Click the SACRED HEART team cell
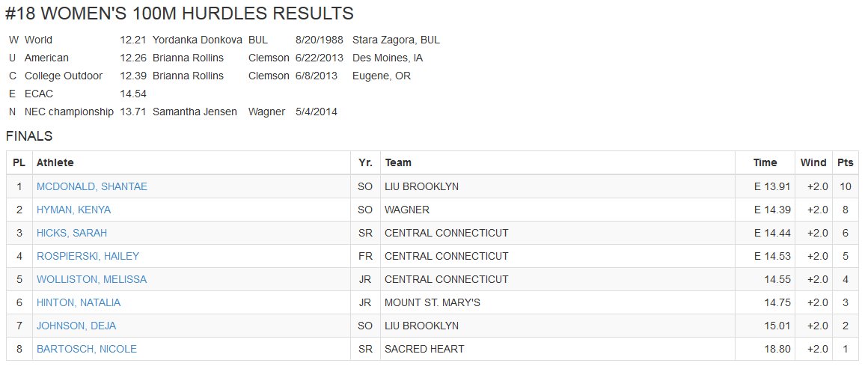The width and height of the screenshot is (868, 369). (x=424, y=350)
